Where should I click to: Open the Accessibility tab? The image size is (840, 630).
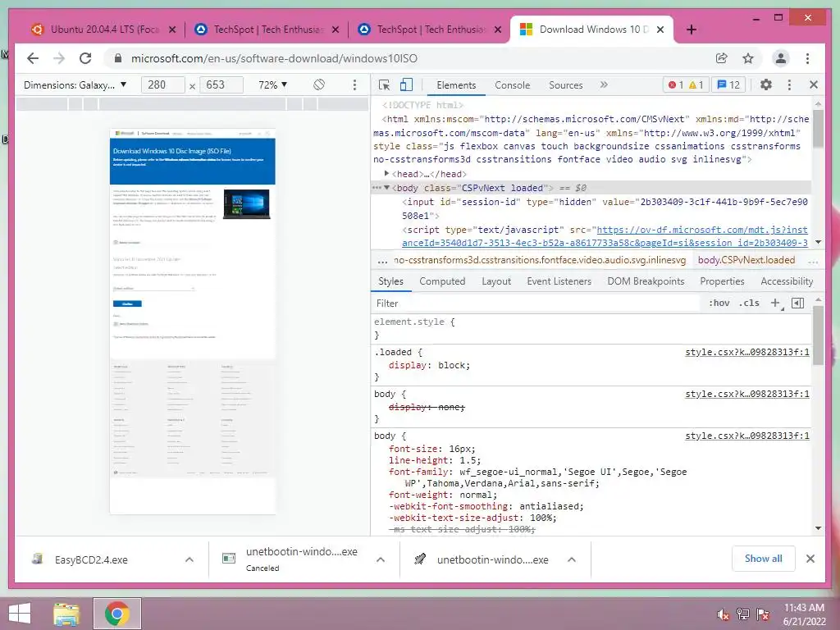tap(787, 281)
